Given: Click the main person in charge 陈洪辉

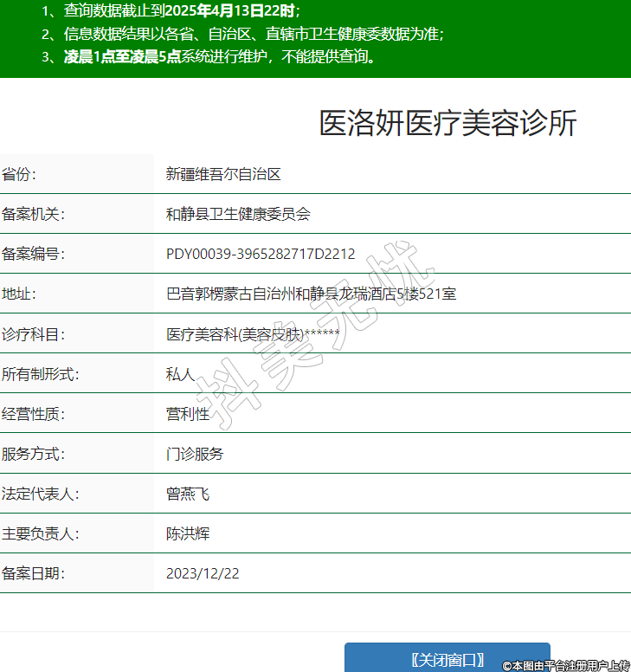Looking at the screenshot, I should [187, 533].
